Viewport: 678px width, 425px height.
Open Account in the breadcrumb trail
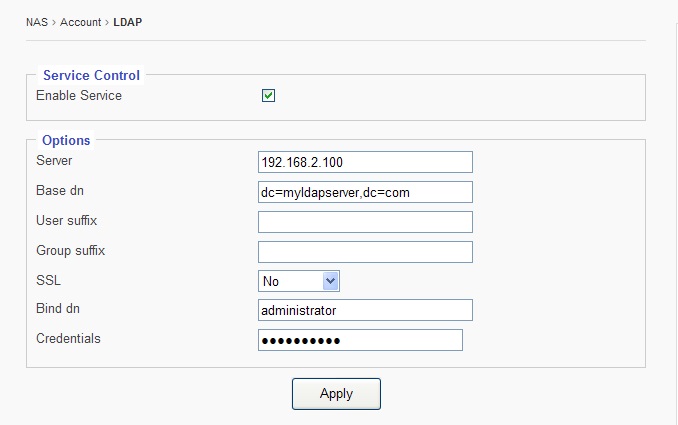[81, 22]
